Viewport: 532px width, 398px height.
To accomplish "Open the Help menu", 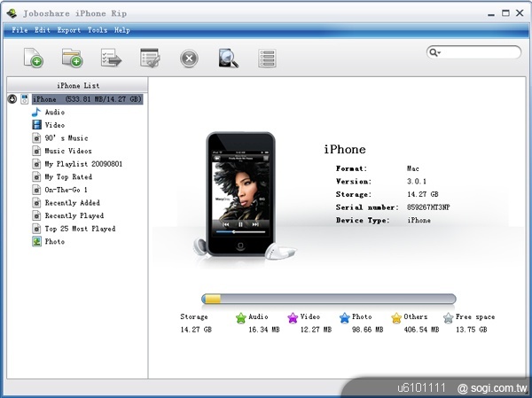I will [122, 30].
